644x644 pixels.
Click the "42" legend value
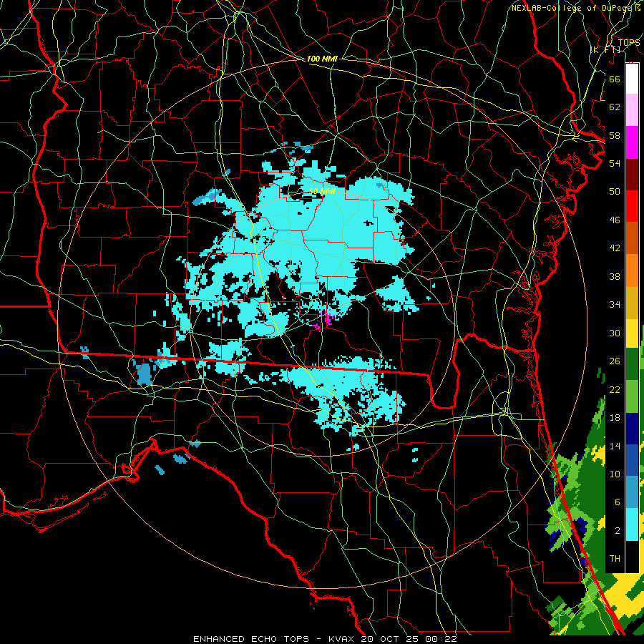tap(615, 248)
